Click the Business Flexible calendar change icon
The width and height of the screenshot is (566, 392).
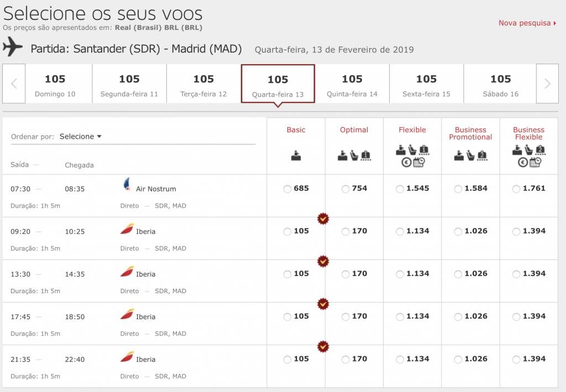[x=535, y=162]
